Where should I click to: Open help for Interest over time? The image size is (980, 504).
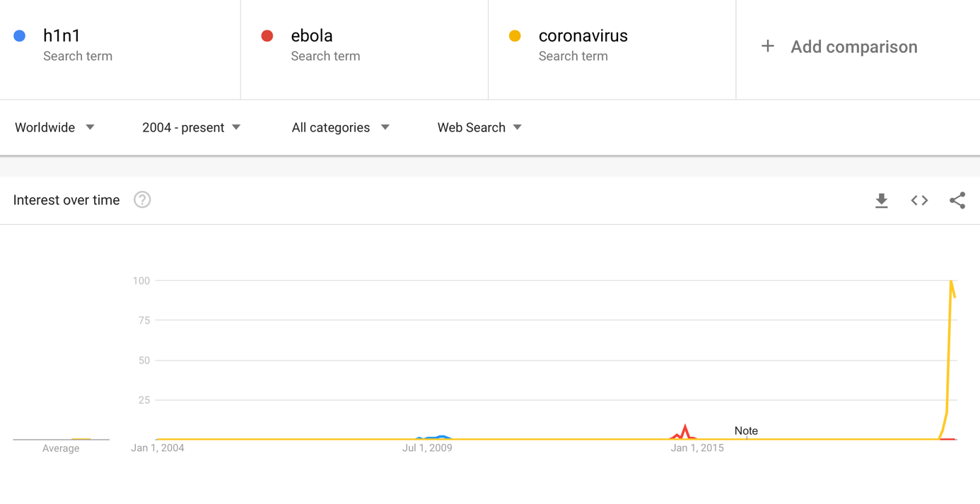(142, 200)
